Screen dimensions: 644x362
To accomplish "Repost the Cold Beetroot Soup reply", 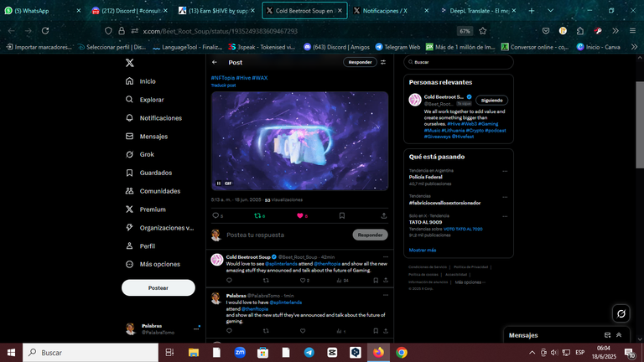I will click(266, 281).
